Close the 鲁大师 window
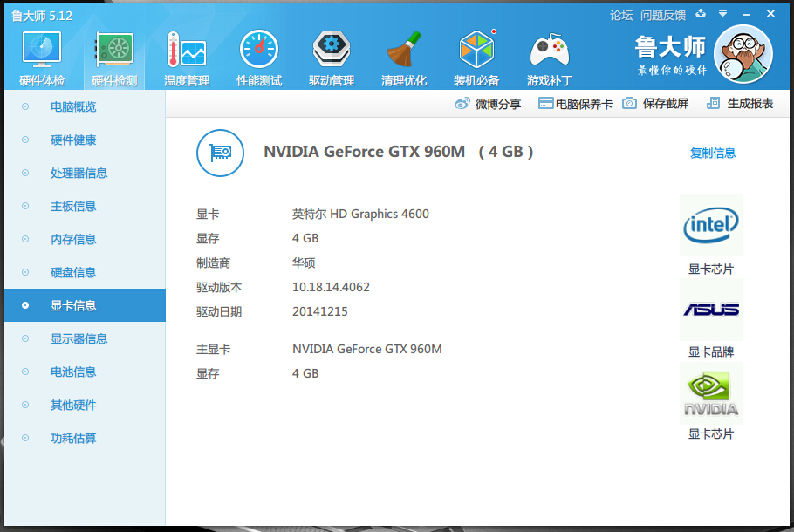Image resolution: width=794 pixels, height=532 pixels. (x=770, y=14)
